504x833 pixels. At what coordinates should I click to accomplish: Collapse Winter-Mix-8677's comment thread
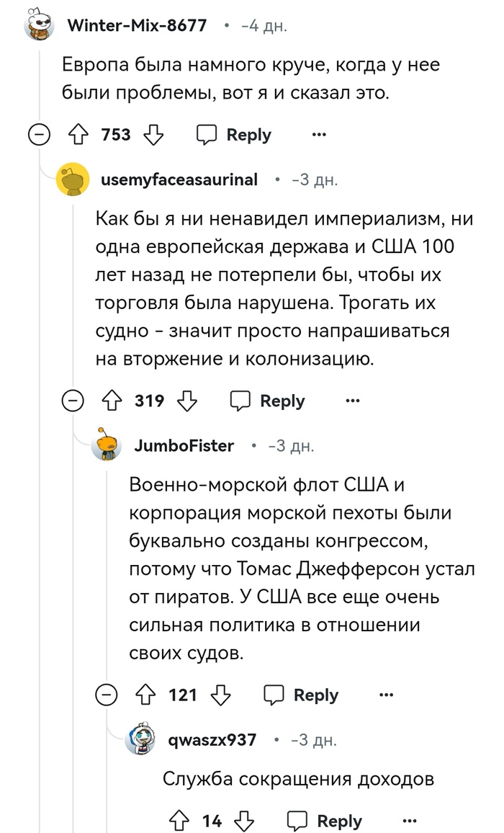click(39, 135)
